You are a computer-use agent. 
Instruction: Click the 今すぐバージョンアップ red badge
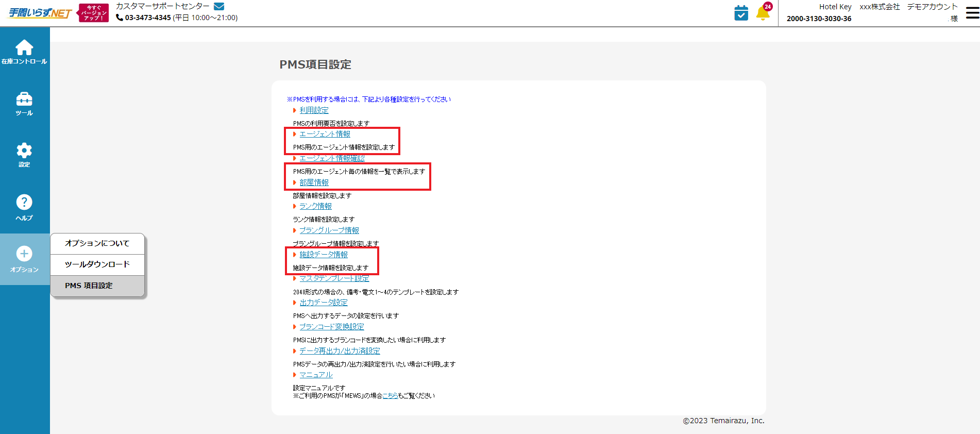click(x=93, y=13)
